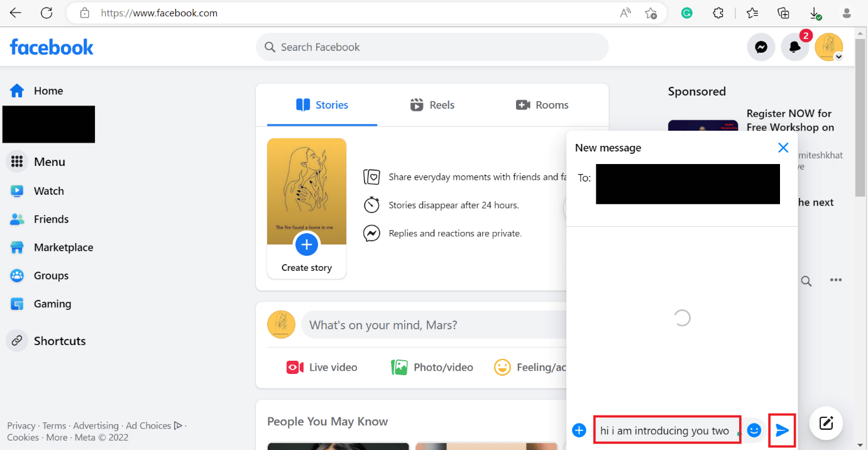Image resolution: width=868 pixels, height=450 pixels.
Task: Open Menu in left sidebar
Action: click(36, 162)
